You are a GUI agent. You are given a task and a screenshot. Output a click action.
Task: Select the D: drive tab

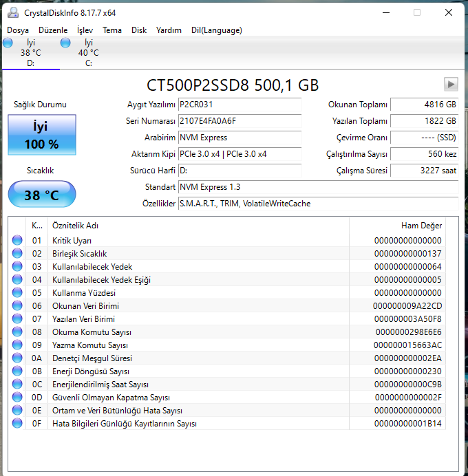tap(31, 53)
